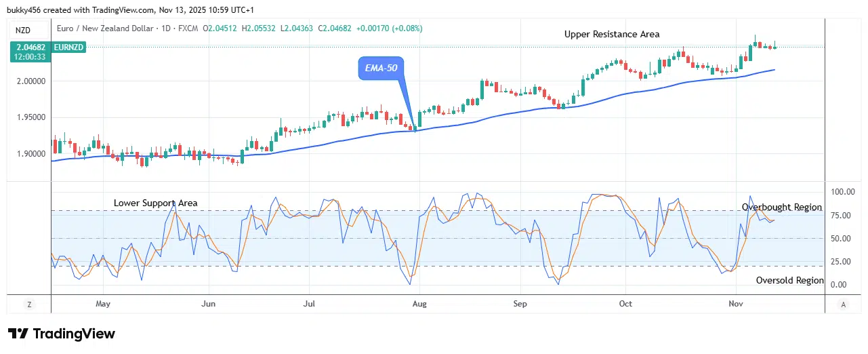Viewport: 868px width, 354px height.
Task: Click the 1.90000 price axis level
Action: click(x=28, y=154)
